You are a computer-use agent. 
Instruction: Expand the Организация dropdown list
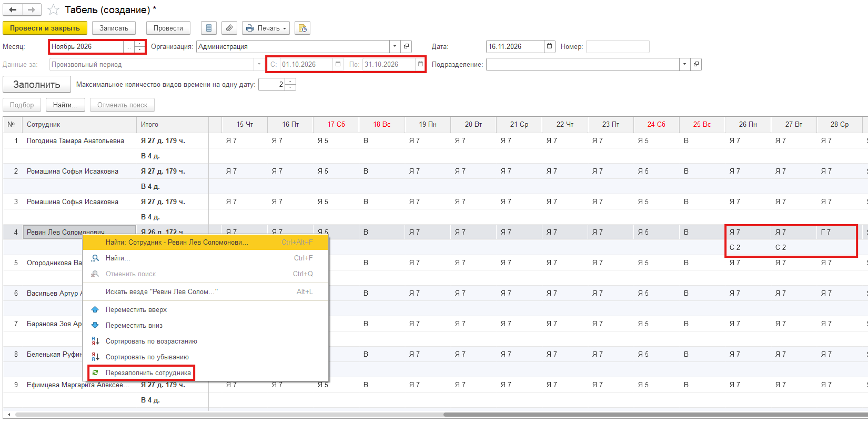[395, 47]
